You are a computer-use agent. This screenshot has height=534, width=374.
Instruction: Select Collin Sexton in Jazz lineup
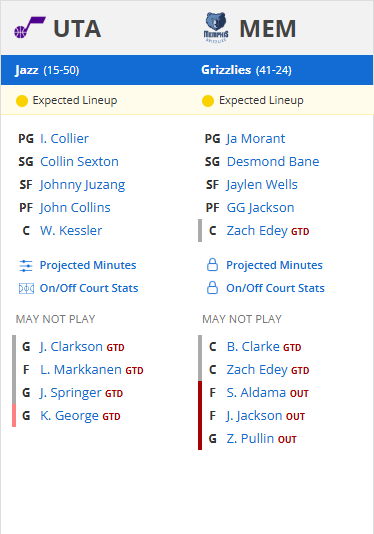[x=79, y=161]
